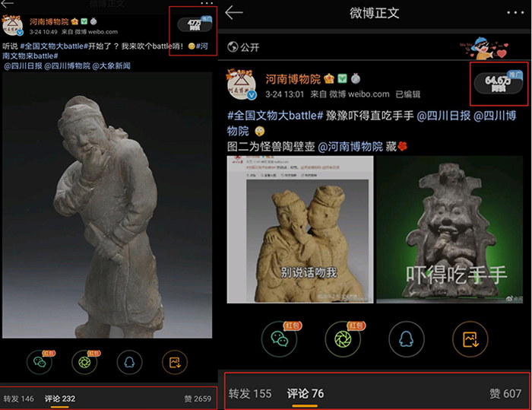This screenshot has height=410, width=532.
Task: Open three-dot menu in left post header
Action: click(x=207, y=3)
